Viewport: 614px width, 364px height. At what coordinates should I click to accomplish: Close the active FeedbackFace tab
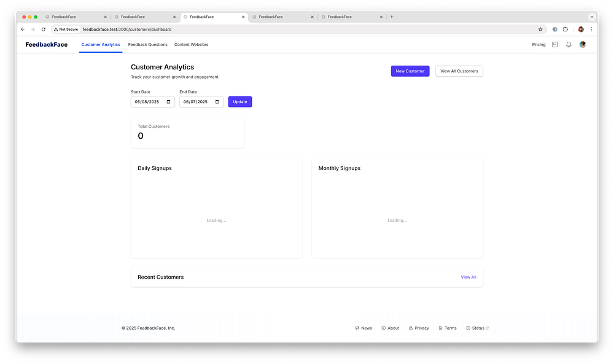(x=243, y=17)
